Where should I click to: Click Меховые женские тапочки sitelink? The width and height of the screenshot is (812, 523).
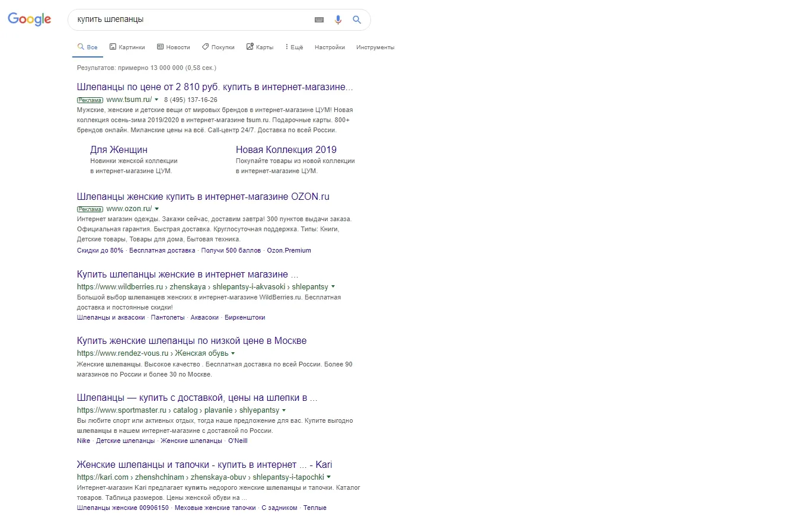(216, 508)
